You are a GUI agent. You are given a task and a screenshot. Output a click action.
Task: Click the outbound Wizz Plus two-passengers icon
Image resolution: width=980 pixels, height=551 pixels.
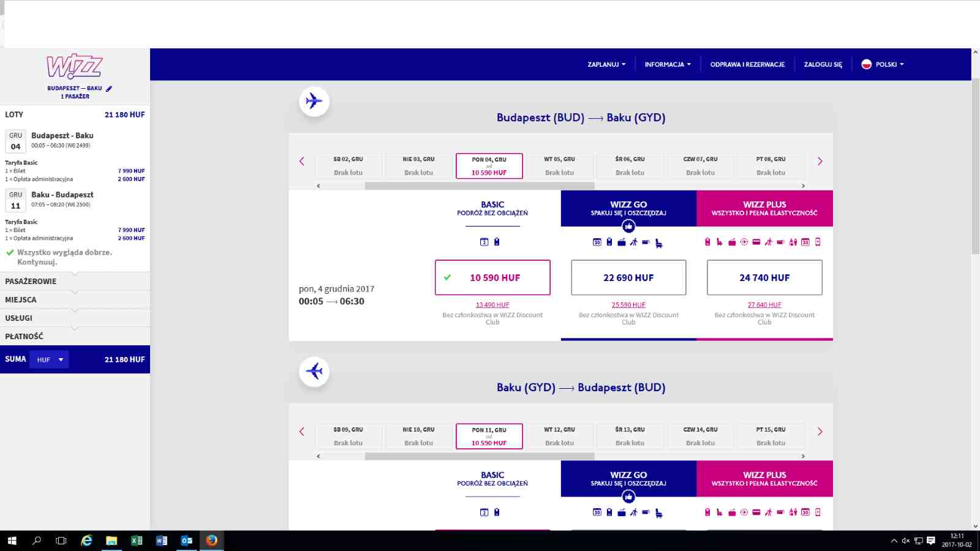pos(793,242)
